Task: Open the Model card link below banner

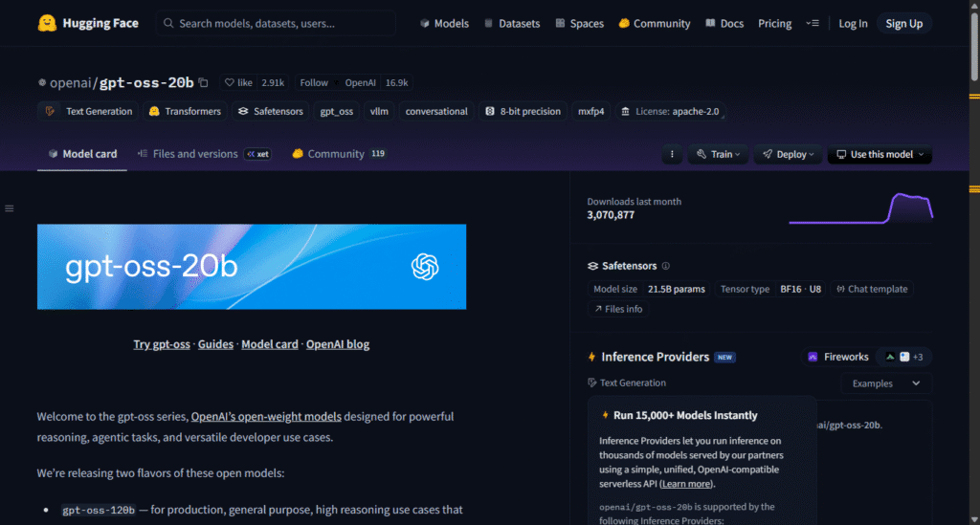Action: (x=269, y=344)
